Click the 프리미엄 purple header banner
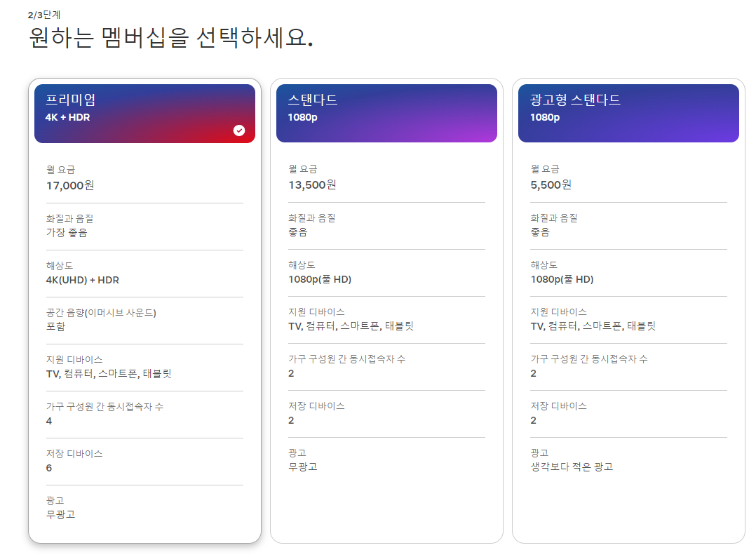 (144, 112)
